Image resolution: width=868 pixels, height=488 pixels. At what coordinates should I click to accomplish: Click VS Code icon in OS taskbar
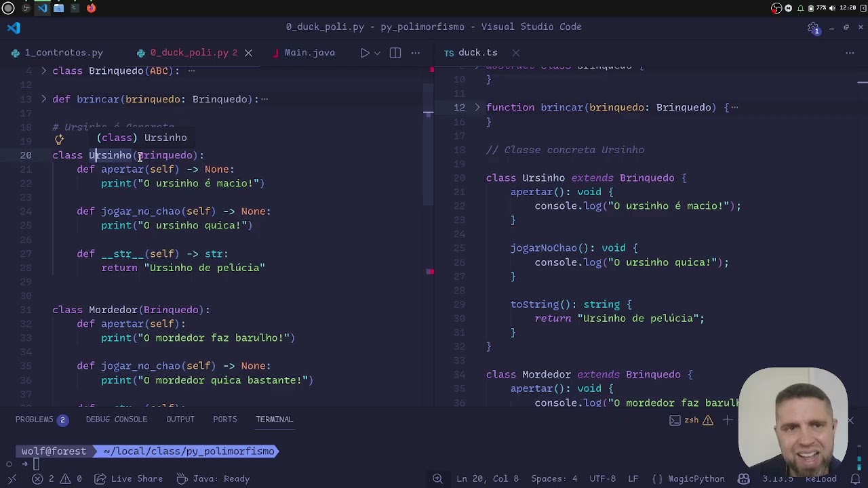42,8
